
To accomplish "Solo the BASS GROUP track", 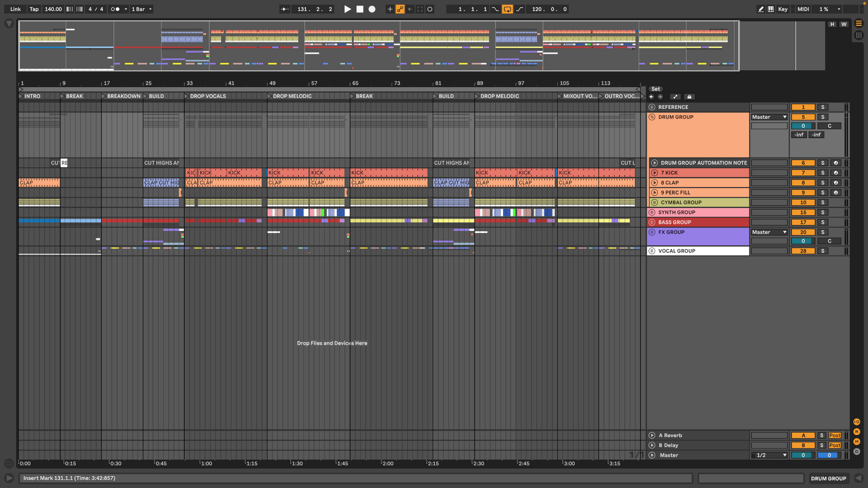I will point(823,222).
